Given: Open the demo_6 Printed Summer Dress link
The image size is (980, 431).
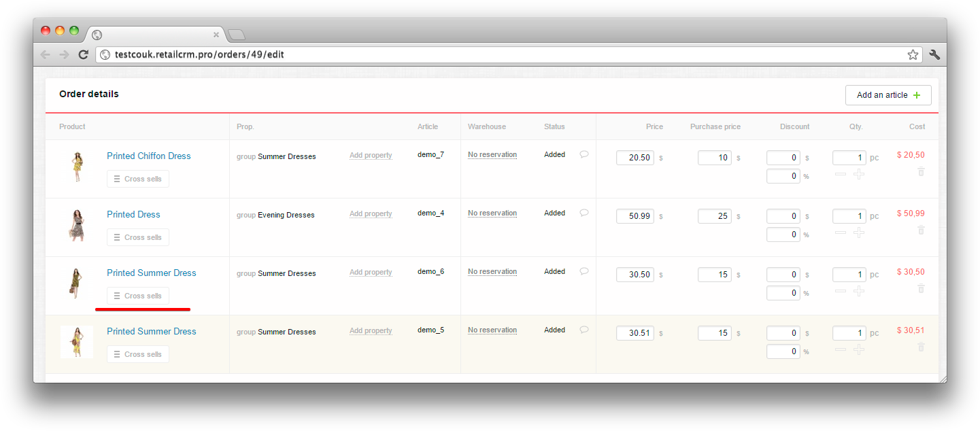Looking at the screenshot, I should click(151, 273).
